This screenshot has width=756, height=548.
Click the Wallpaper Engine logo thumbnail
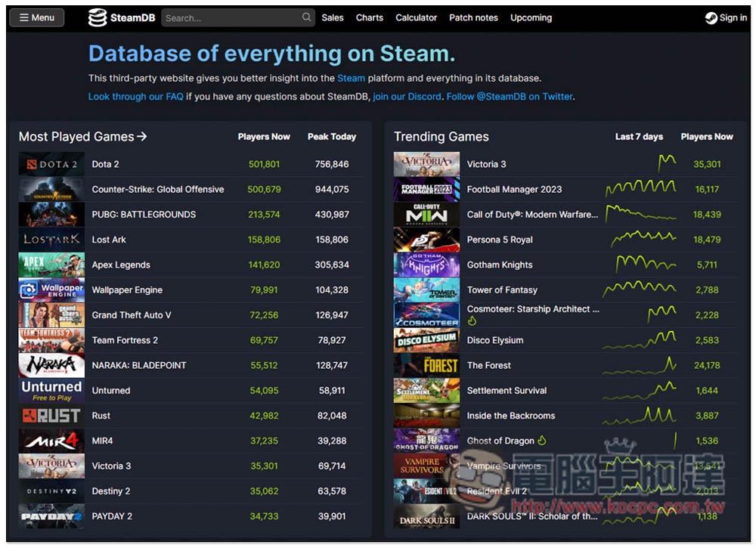coord(51,289)
